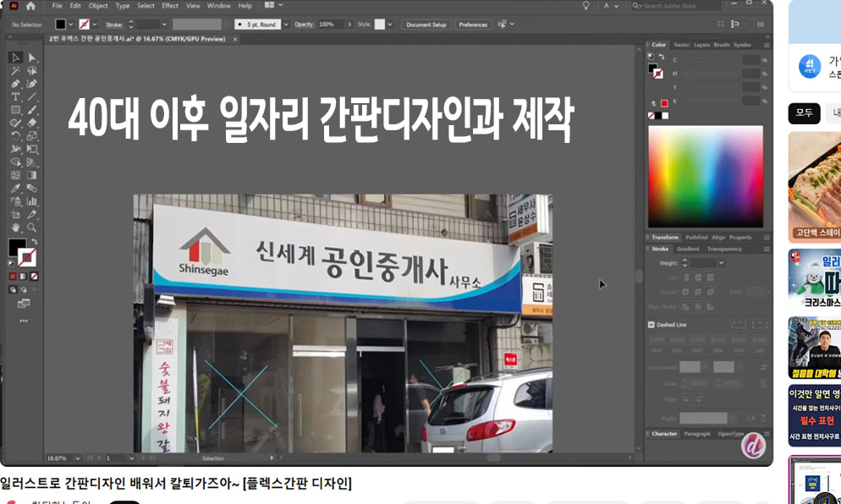The height and width of the screenshot is (504, 841).
Task: Switch to the Layers panel tab
Action: click(701, 45)
